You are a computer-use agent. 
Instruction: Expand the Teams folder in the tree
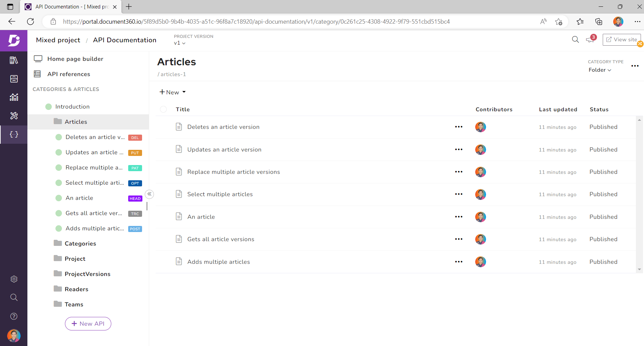68,304
